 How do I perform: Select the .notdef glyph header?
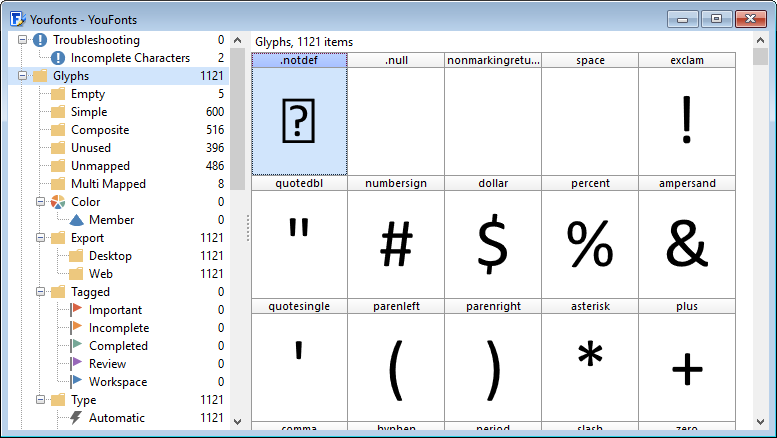click(x=299, y=60)
